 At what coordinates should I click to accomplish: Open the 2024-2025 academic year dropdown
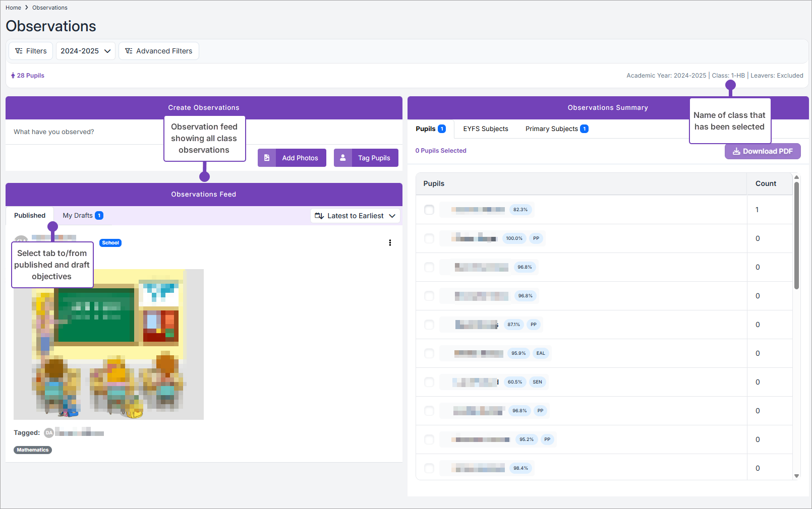[85, 51]
